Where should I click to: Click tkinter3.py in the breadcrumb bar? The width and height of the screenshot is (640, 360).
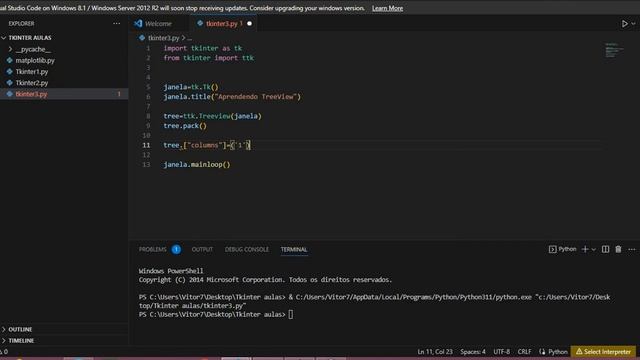[163, 38]
